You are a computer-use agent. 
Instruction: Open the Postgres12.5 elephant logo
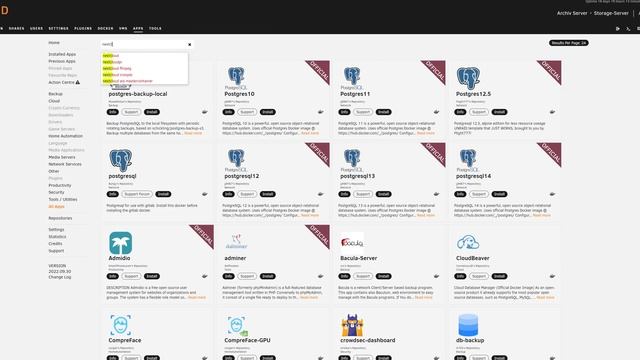click(468, 78)
